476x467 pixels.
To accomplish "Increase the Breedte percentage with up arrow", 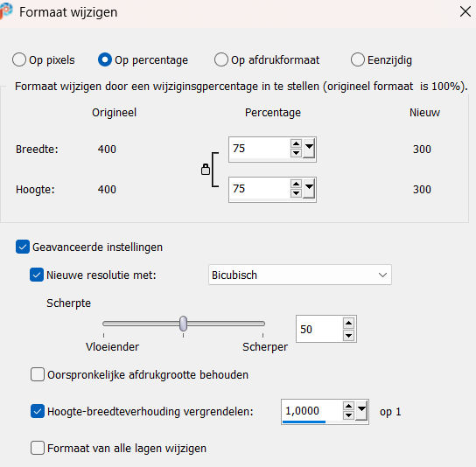I will pyautogui.click(x=296, y=143).
